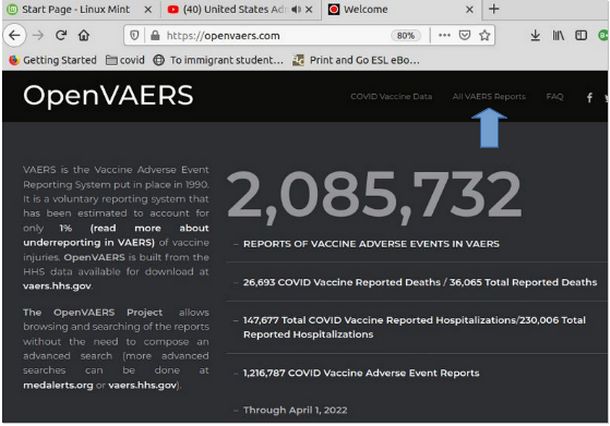Open the page actions three-dot menu
The width and height of the screenshot is (610, 426).
tap(444, 35)
